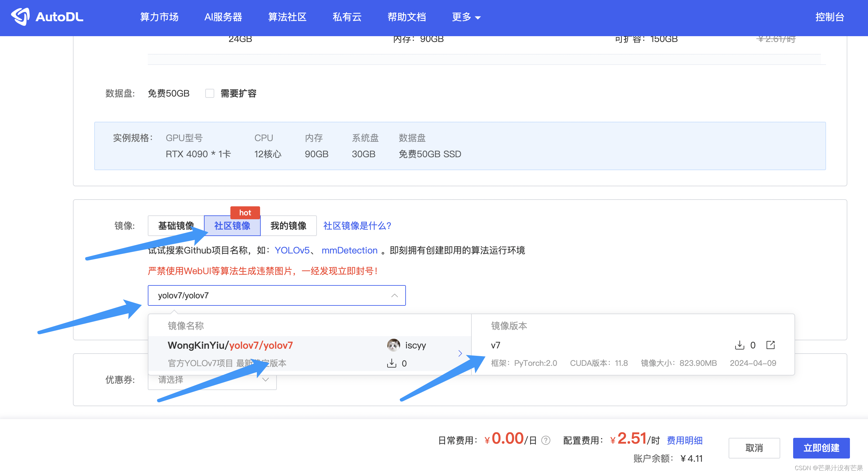Click iscyy user avatar

pyautogui.click(x=393, y=345)
